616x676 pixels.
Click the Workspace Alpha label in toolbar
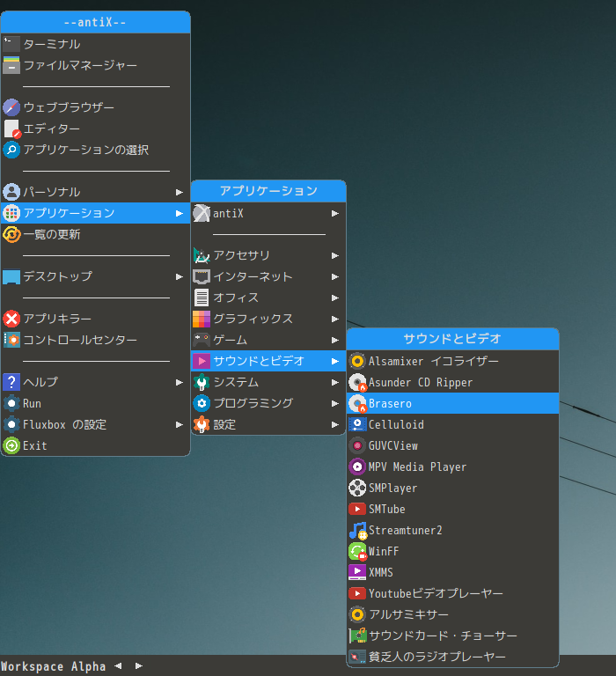[x=54, y=666]
